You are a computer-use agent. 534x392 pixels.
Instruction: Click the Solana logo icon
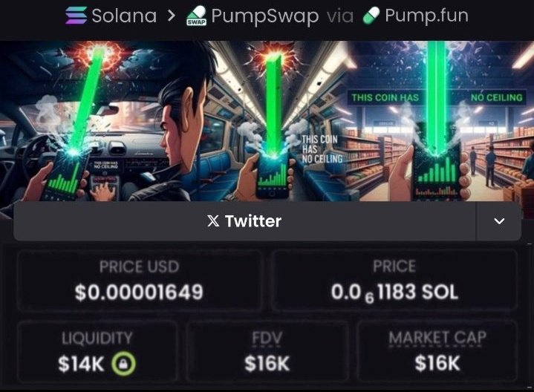coord(76,16)
